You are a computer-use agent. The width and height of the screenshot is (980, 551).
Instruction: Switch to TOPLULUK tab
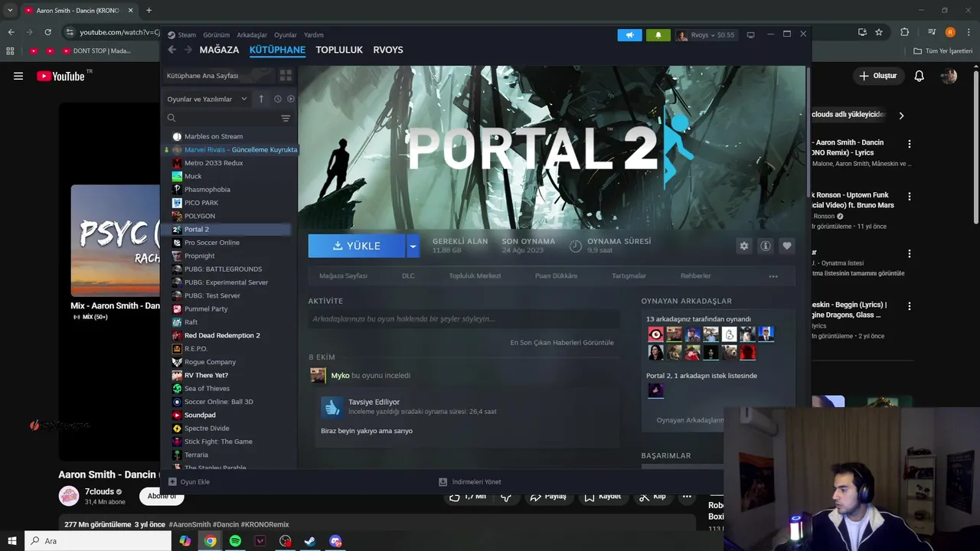(x=339, y=50)
